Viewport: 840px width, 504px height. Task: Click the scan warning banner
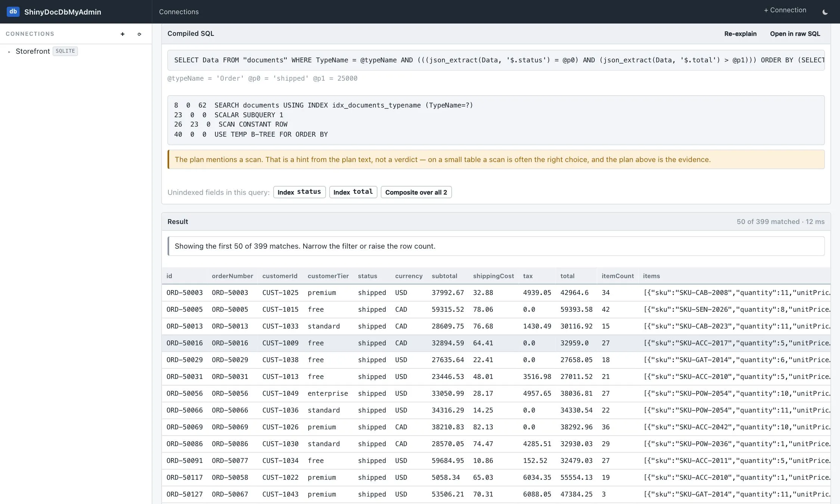point(496,159)
